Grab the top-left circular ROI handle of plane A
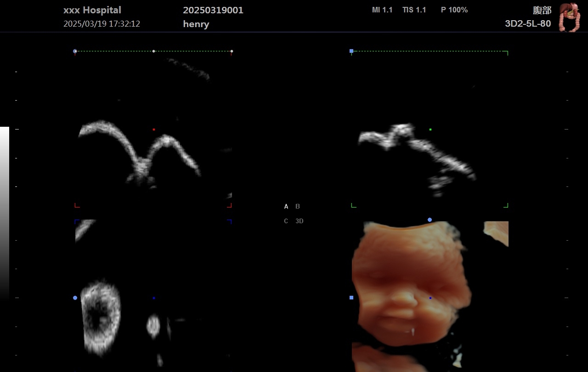 [75, 51]
